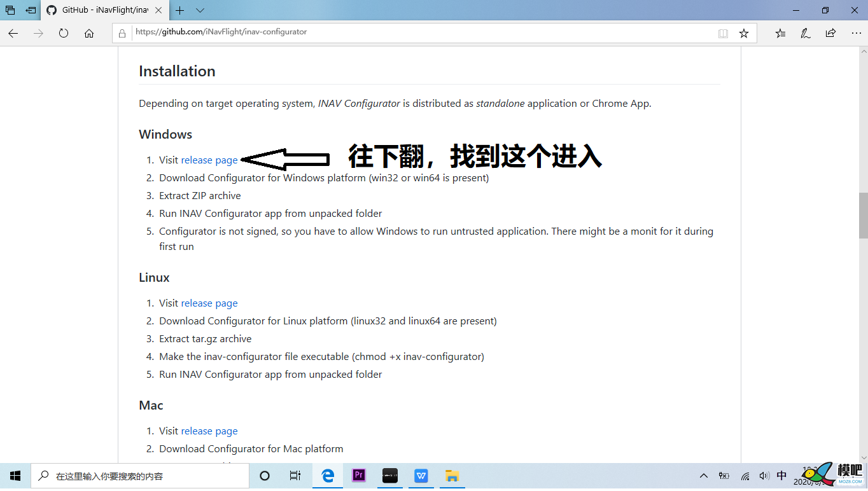The height and width of the screenshot is (491, 868).
Task: Open a new browser tab
Action: point(180,10)
